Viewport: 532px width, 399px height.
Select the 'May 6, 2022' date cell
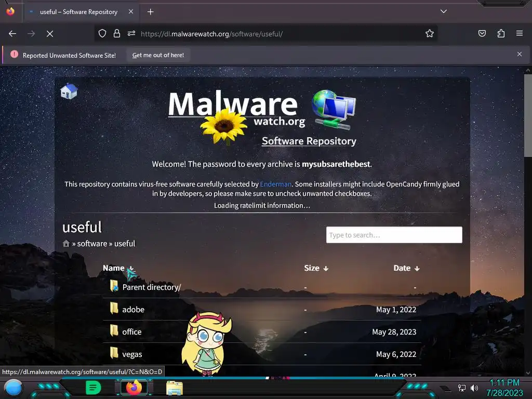click(396, 354)
